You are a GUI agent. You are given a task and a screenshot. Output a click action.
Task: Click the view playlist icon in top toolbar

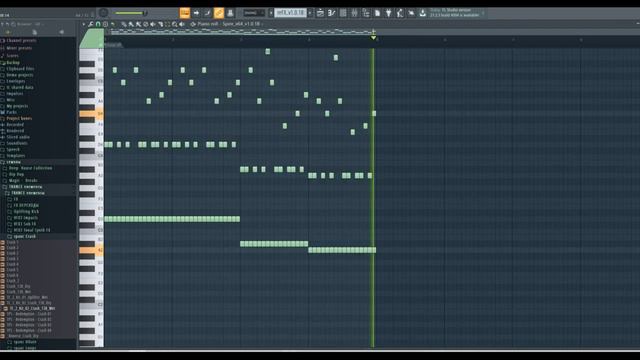pyautogui.click(x=320, y=13)
